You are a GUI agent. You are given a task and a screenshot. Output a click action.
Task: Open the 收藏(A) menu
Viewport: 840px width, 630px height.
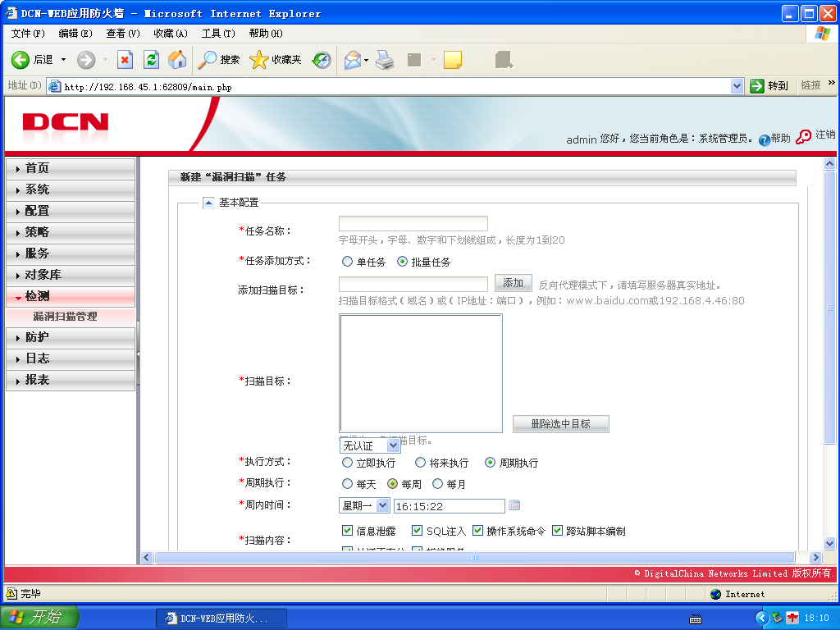point(171,33)
